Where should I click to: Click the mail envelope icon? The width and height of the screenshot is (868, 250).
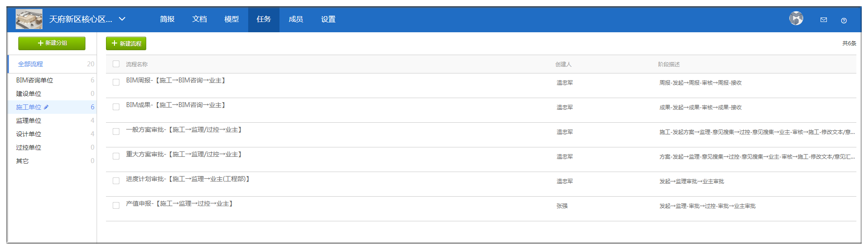click(x=823, y=20)
